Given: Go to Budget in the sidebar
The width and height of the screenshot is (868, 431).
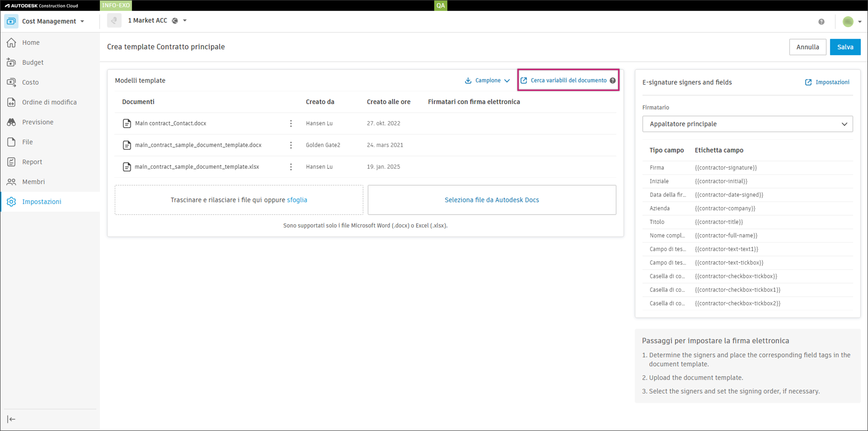Looking at the screenshot, I should click(33, 62).
